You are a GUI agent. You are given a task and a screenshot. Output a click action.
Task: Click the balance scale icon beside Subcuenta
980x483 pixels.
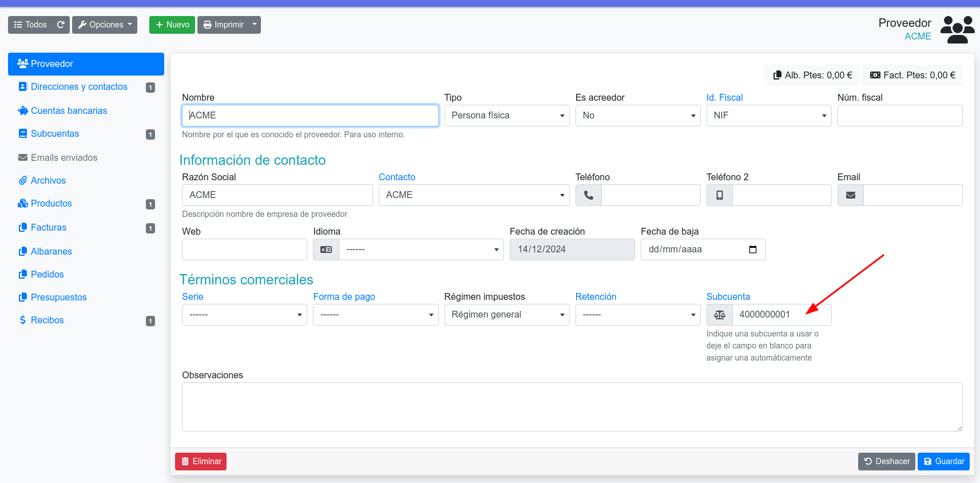[x=720, y=315]
